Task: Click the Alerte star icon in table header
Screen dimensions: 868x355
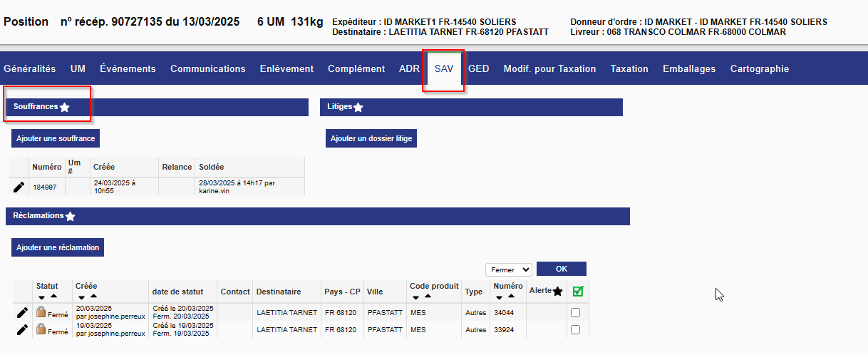Action: (x=557, y=291)
